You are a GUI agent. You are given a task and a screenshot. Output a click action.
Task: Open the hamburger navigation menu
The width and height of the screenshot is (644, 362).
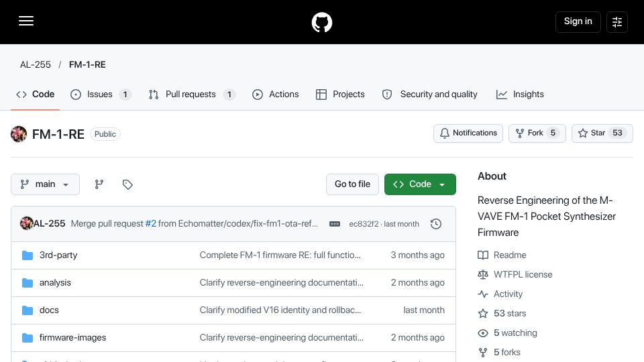26,21
